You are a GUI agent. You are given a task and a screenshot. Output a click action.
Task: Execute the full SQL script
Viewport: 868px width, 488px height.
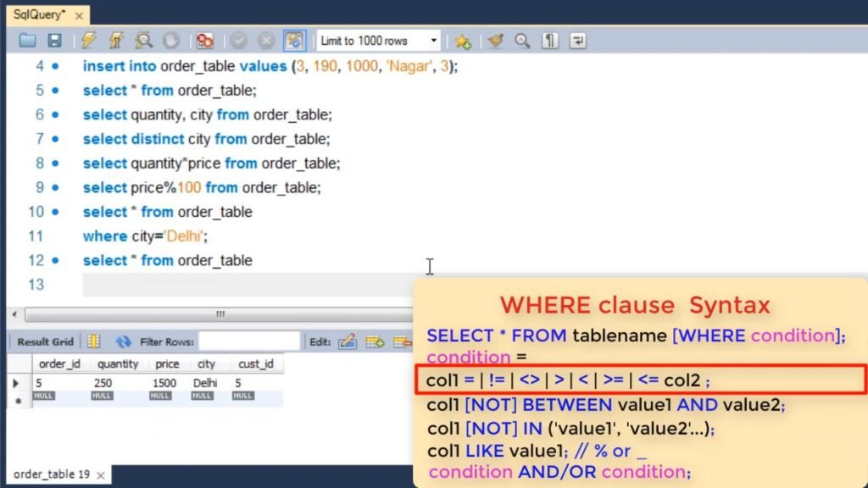87,40
